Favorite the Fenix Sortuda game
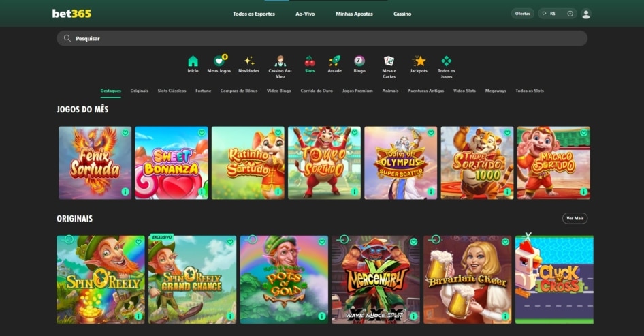 (125, 133)
